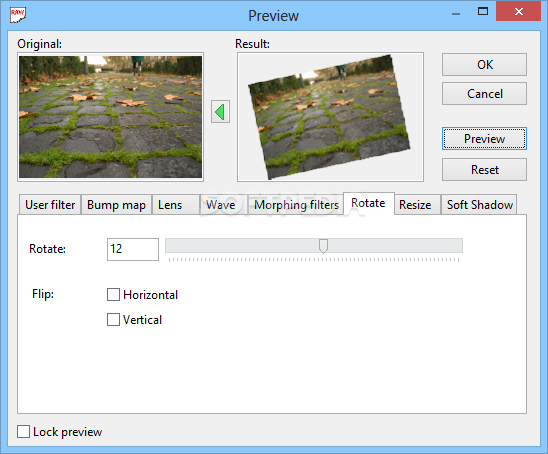548x454 pixels.
Task: Click the Cancel button
Action: 484,94
